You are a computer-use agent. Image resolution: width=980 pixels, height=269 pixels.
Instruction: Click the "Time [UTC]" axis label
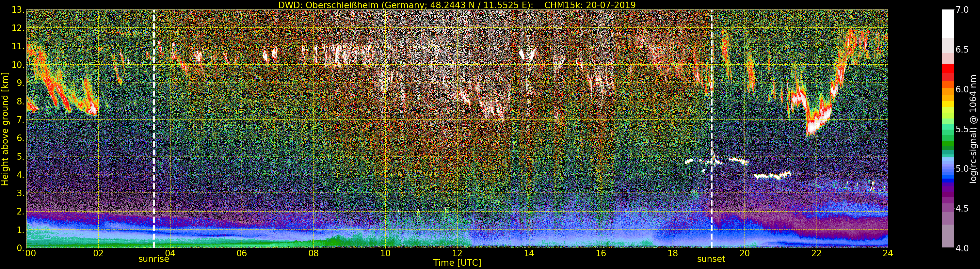click(x=457, y=262)
